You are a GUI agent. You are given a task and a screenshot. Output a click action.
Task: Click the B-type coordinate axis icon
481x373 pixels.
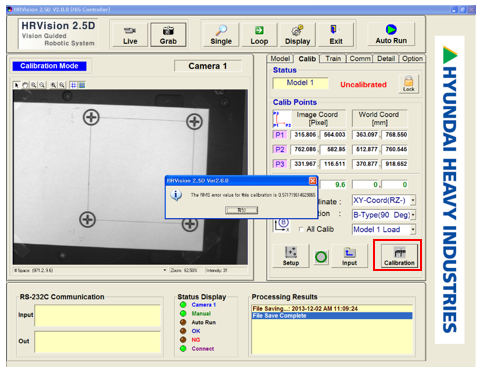pyautogui.click(x=282, y=225)
